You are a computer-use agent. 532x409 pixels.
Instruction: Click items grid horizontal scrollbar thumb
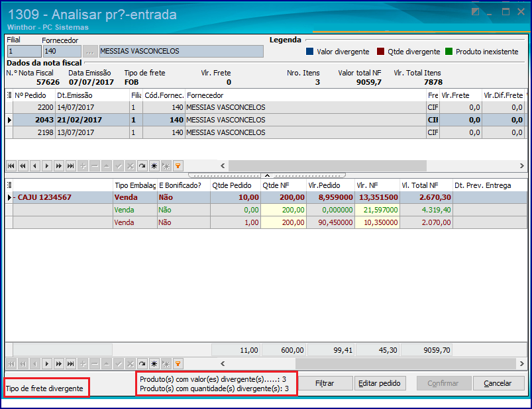(405, 363)
